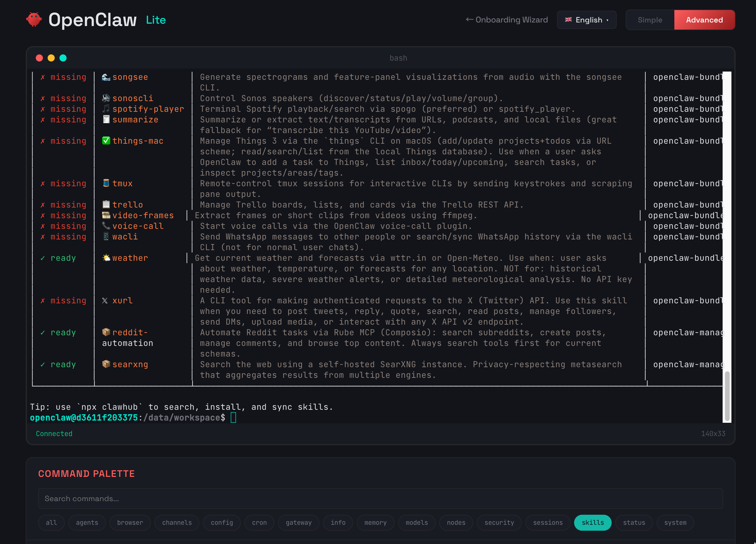Screen dimensions: 756x544
Task: Click the spotify-player music note icon
Action: 106,109
